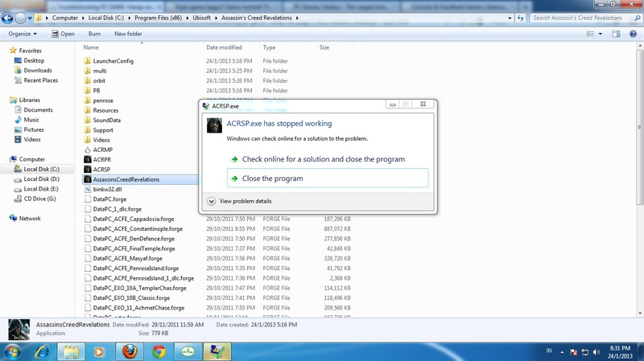Show hidden tray icons arrow
The image size is (644, 361).
coord(562,352)
